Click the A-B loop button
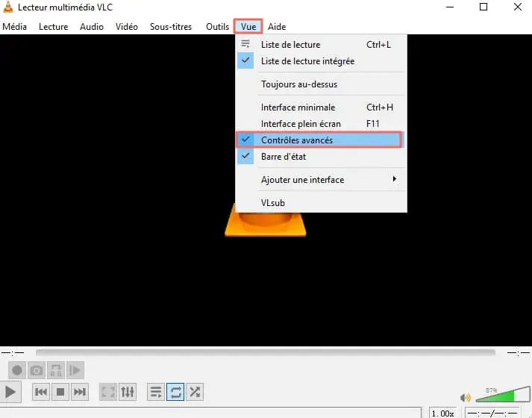The image size is (532, 418). coord(55,369)
